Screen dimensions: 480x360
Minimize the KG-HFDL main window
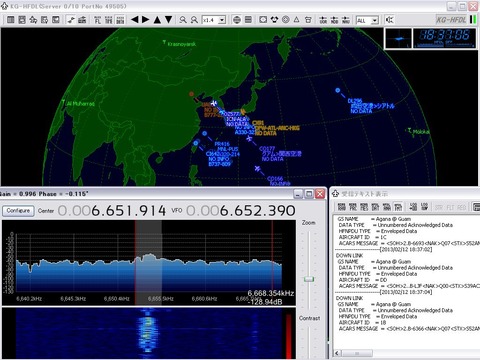coord(451,6)
